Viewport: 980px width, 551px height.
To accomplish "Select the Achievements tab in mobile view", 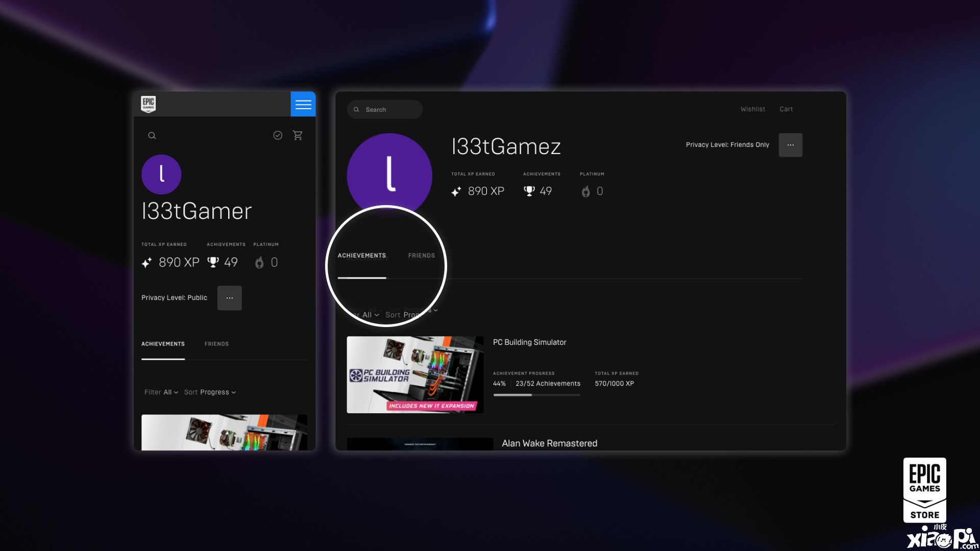I will pyautogui.click(x=163, y=344).
